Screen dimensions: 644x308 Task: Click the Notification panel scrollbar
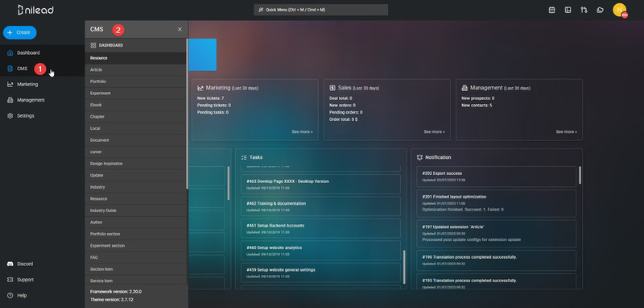coord(580,175)
